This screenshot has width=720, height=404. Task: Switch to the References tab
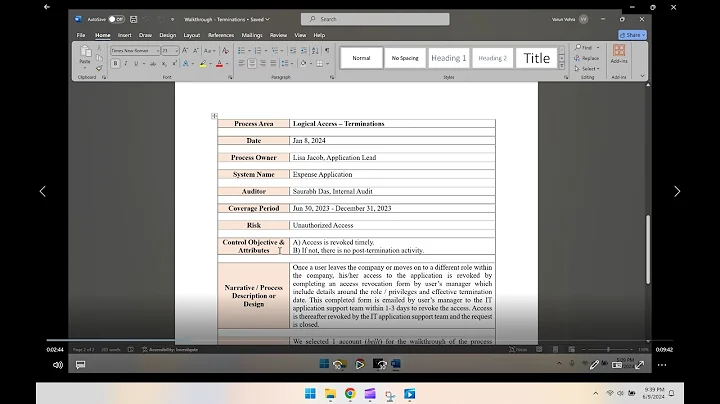pyautogui.click(x=221, y=35)
